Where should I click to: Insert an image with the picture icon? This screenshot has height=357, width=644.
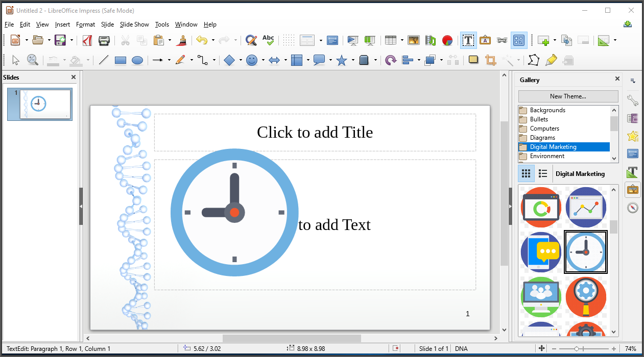(414, 40)
